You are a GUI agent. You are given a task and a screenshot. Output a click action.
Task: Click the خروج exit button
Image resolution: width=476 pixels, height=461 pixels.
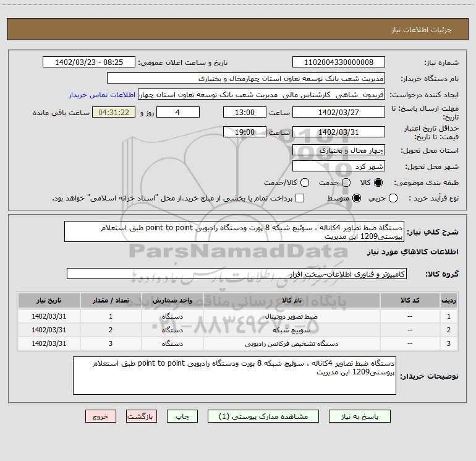[x=101, y=416]
